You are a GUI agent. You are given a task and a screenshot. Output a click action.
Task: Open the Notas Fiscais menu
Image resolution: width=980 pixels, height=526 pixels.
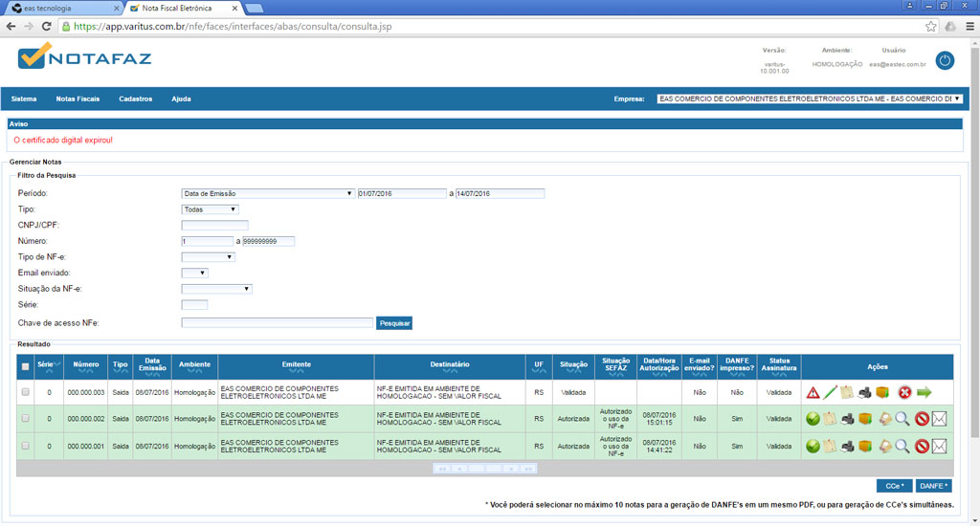click(x=78, y=99)
